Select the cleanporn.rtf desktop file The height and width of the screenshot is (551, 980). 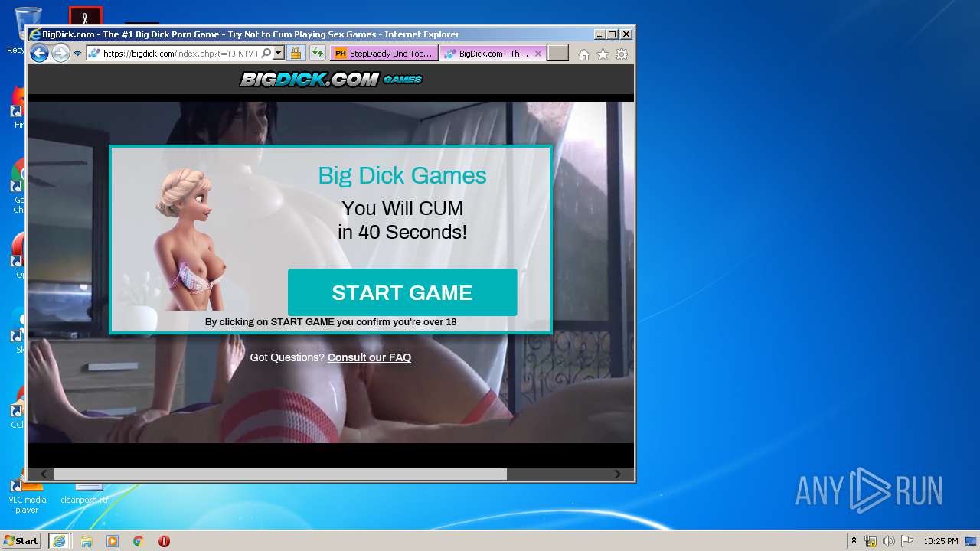[x=84, y=494]
